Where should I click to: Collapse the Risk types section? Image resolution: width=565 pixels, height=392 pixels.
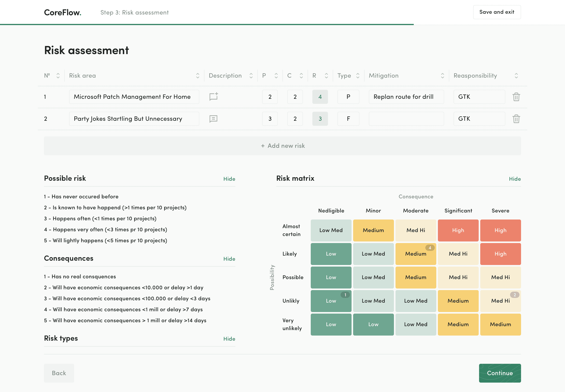tap(229, 339)
